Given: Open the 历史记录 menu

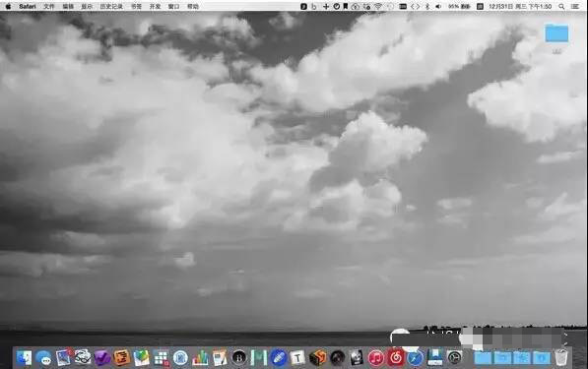Looking at the screenshot, I should pyautogui.click(x=111, y=6).
